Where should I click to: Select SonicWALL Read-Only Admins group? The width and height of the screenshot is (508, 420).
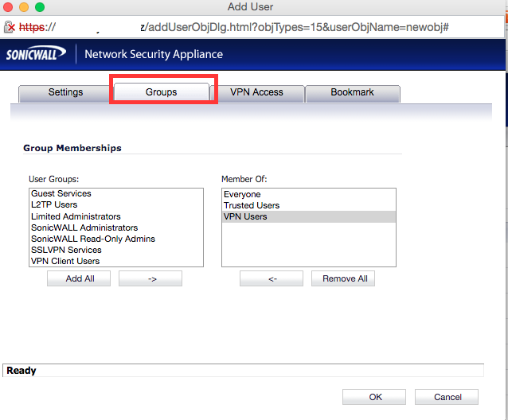[x=116, y=239]
